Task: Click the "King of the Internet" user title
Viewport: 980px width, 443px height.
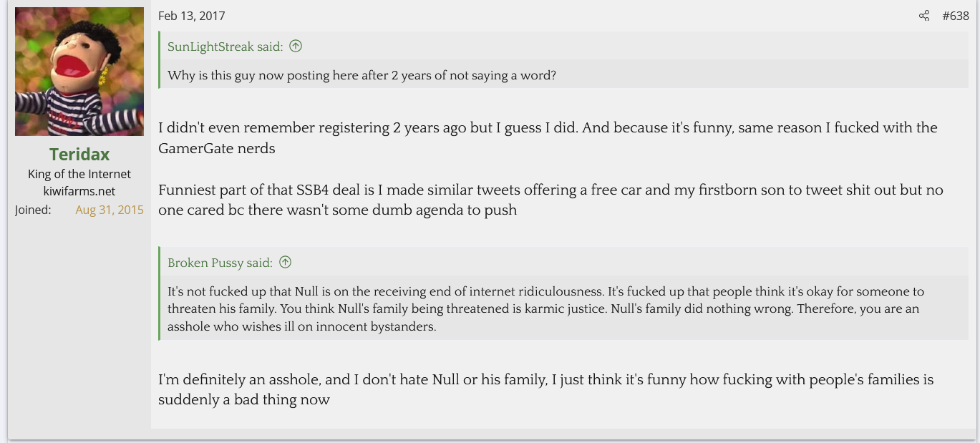Action: [79, 174]
